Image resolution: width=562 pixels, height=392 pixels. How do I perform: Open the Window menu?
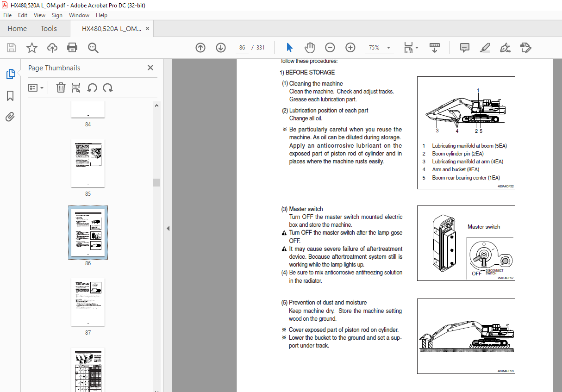pos(79,15)
